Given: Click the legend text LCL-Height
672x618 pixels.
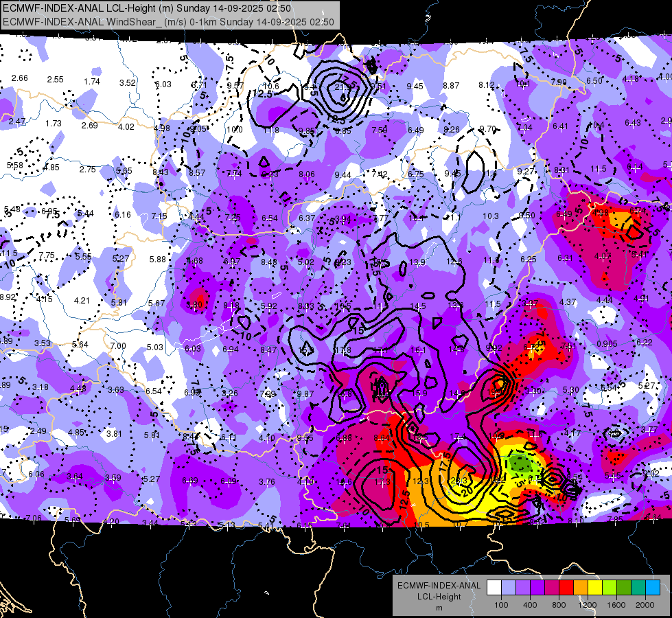Looking at the screenshot, I should [439, 597].
